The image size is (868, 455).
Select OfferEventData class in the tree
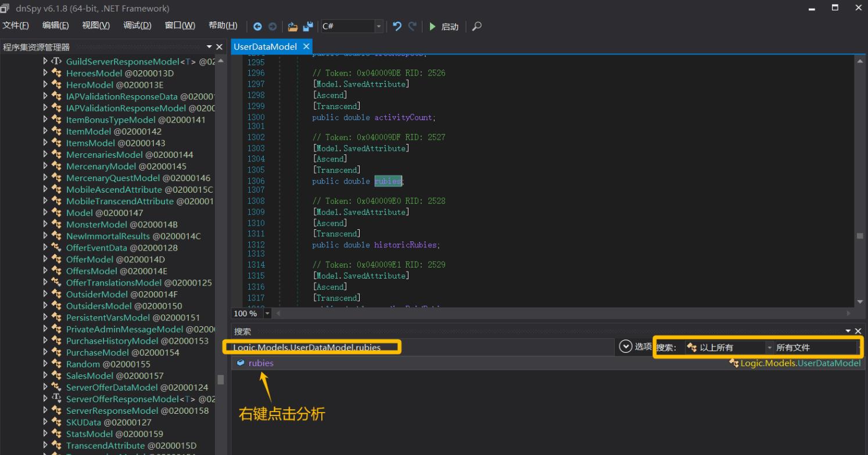click(122, 248)
